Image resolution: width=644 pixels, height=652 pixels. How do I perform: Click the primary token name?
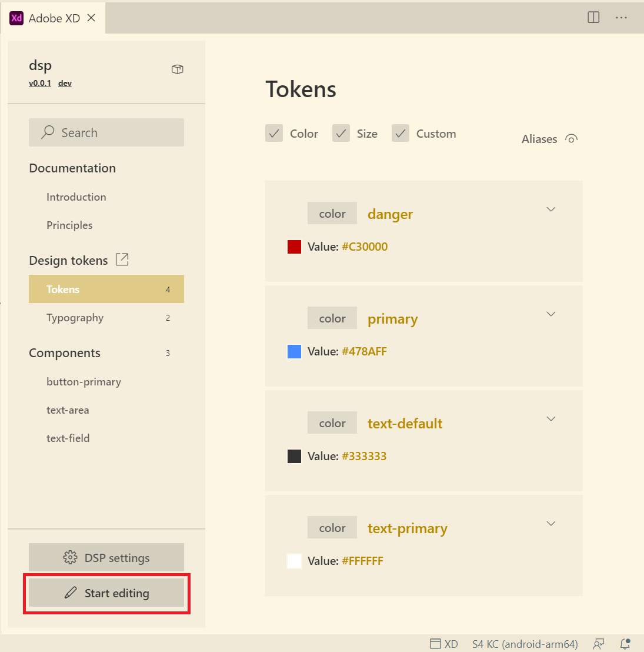click(393, 319)
